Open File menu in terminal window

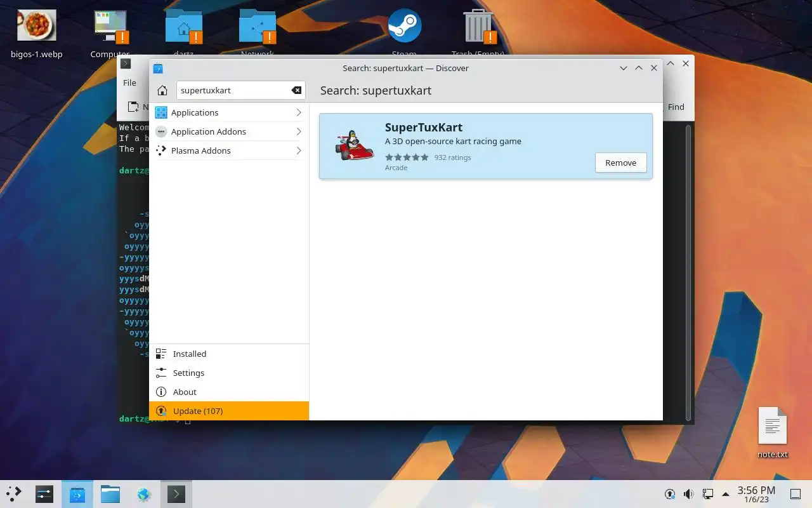(x=129, y=83)
